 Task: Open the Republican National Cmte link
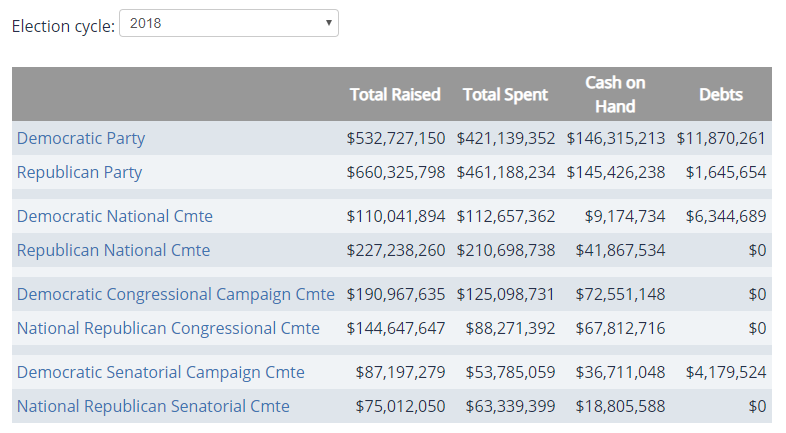[113, 251]
